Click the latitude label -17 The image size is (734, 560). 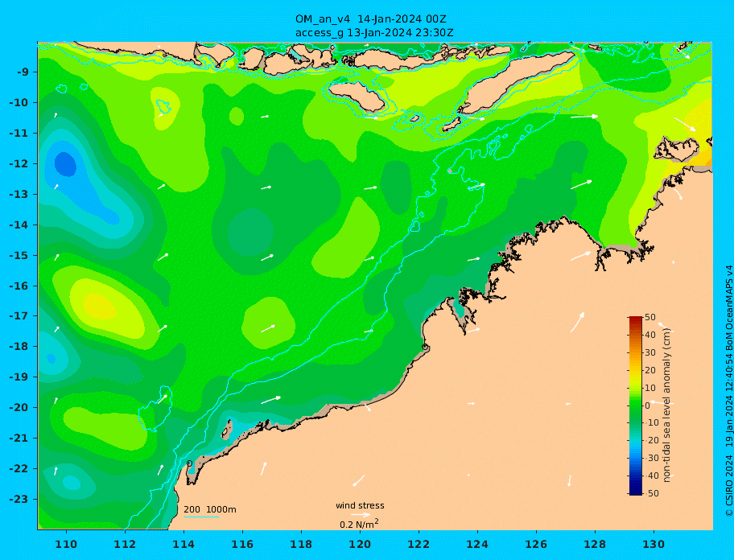click(19, 315)
